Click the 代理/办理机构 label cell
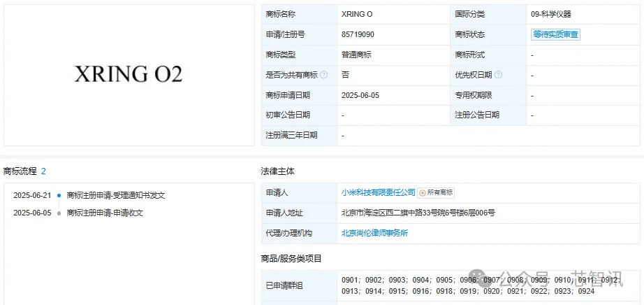The width and height of the screenshot is (644, 305). [299, 234]
